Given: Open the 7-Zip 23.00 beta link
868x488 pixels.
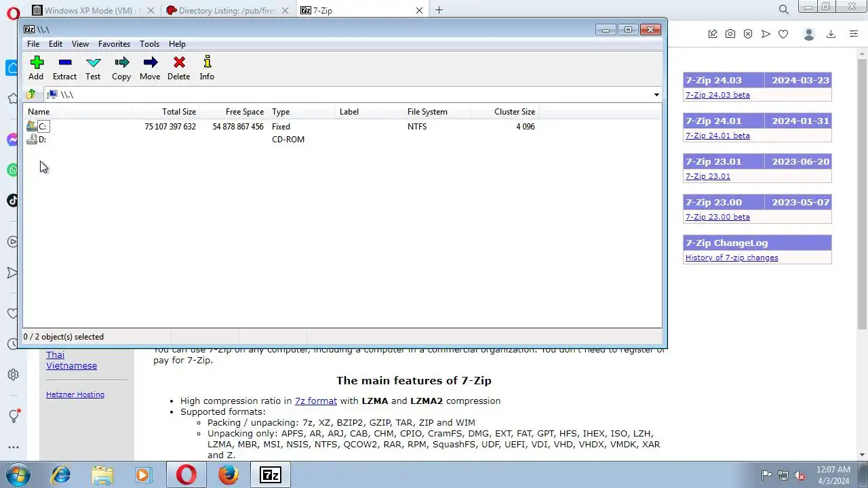Looking at the screenshot, I should (x=717, y=217).
